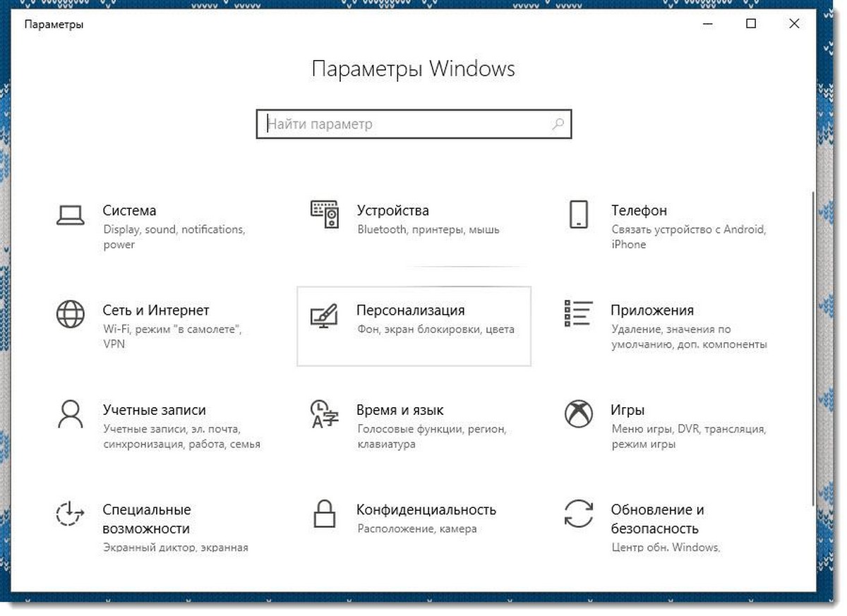The width and height of the screenshot is (847, 616).
Task: Click the text 'Меню игры, DVR, трансляция, режим игры'
Action: [688, 437]
